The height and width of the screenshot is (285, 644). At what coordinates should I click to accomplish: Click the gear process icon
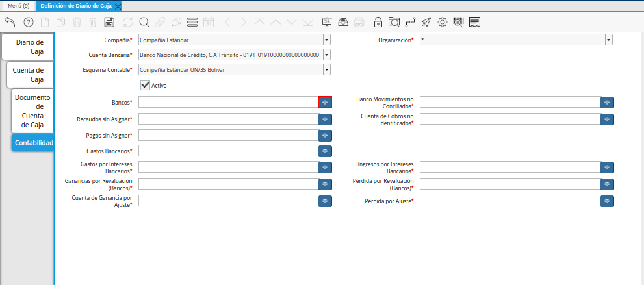443,22
